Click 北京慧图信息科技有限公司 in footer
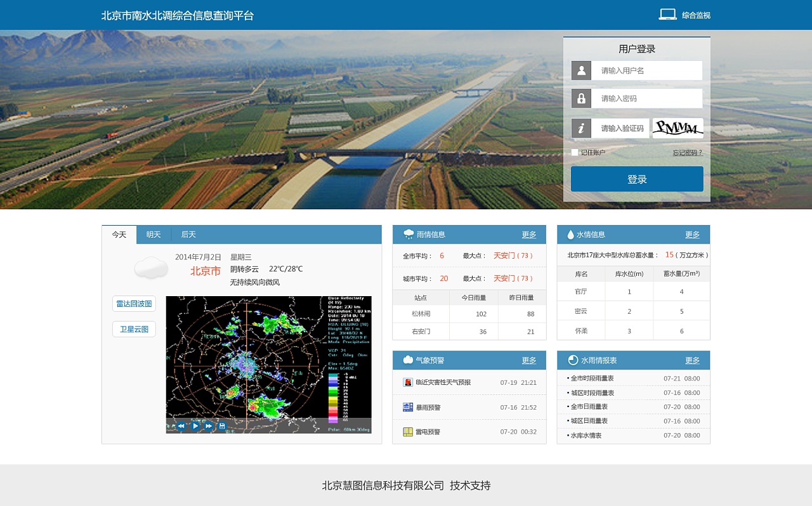This screenshot has height=506, width=812. point(383,486)
